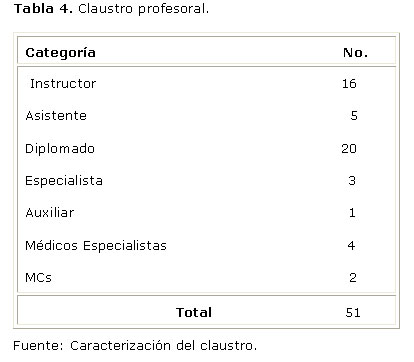Click the 'Médicos Especialistas' row label
Image resolution: width=414 pixels, height=362 pixels.
(96, 246)
